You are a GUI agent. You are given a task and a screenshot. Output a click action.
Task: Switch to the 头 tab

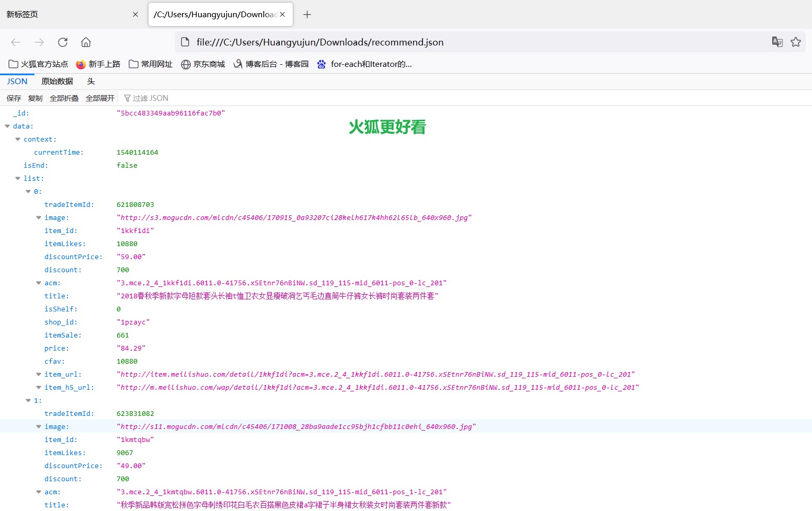(x=90, y=81)
